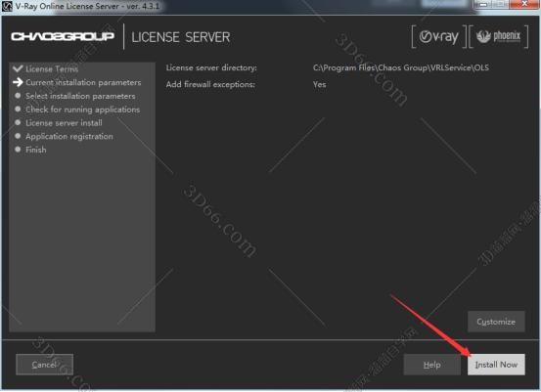Select Check for running applications step
Screen dimensions: 541x392
pos(83,109)
